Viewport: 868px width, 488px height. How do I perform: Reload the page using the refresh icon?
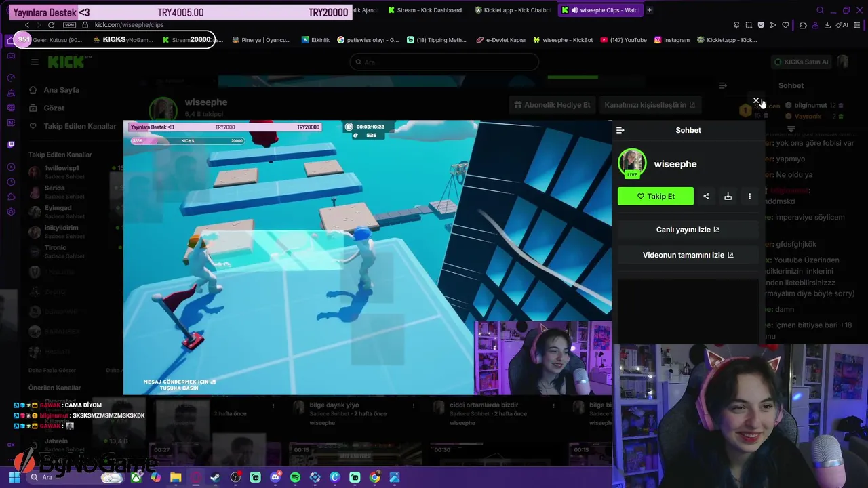tap(51, 25)
